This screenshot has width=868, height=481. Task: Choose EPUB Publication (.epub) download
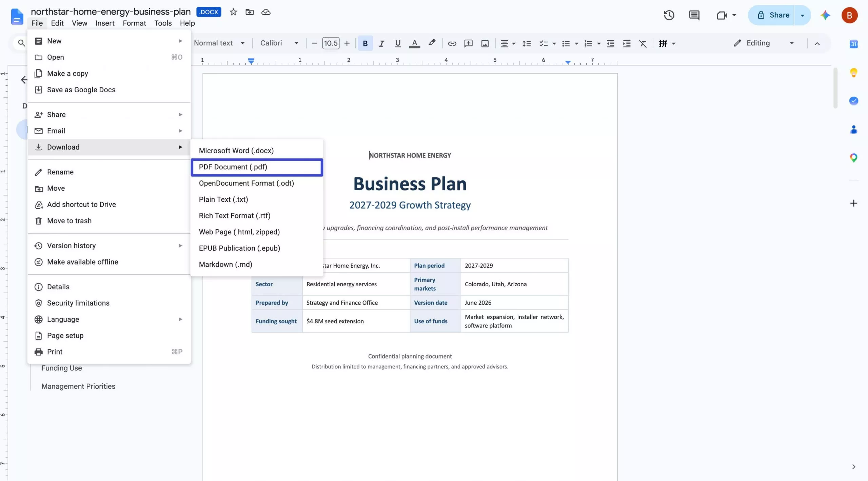click(x=257, y=248)
